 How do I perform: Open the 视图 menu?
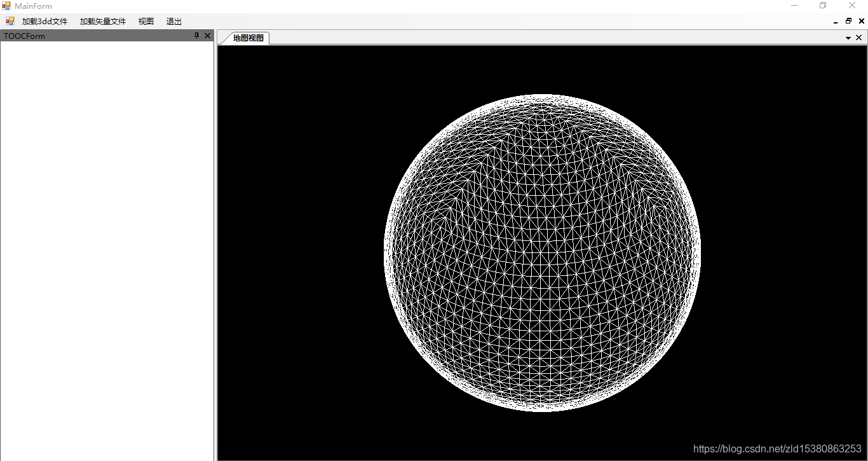coord(146,21)
